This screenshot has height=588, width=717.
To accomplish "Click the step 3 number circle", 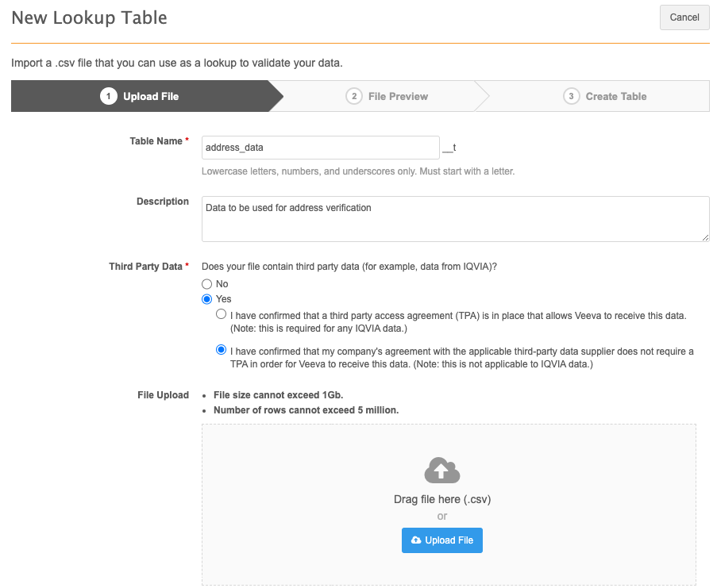I will (x=571, y=96).
